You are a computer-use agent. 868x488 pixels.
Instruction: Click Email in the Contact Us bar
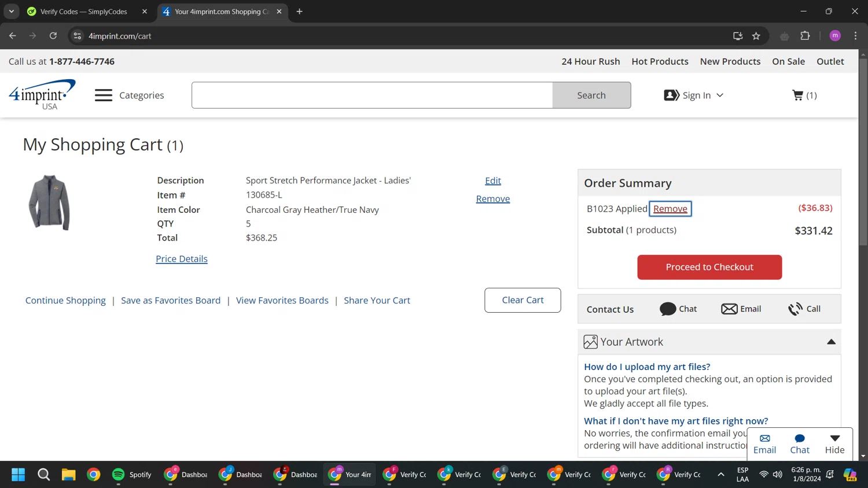[x=741, y=309]
